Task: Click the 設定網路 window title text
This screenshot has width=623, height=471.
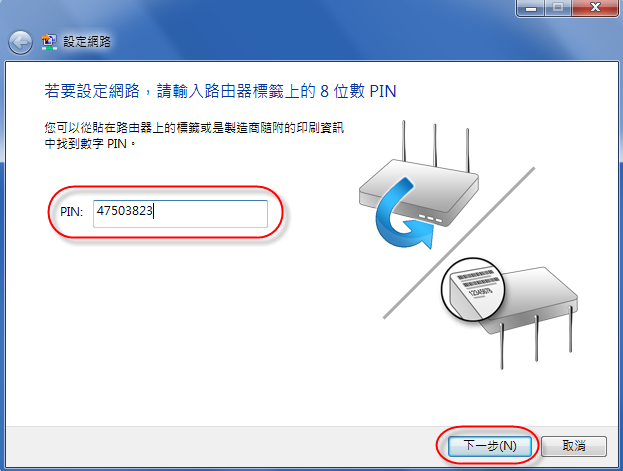Action: click(x=87, y=42)
